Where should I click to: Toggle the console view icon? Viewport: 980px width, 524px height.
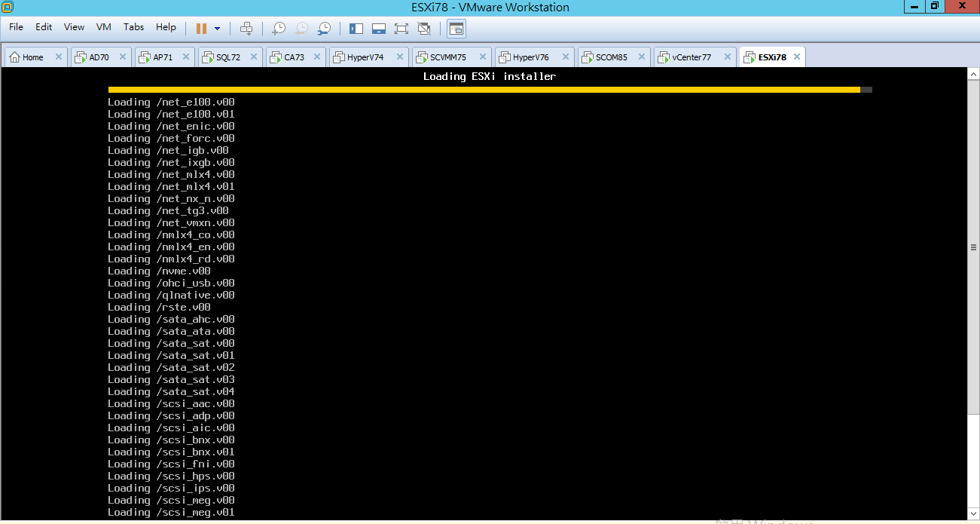tap(456, 29)
